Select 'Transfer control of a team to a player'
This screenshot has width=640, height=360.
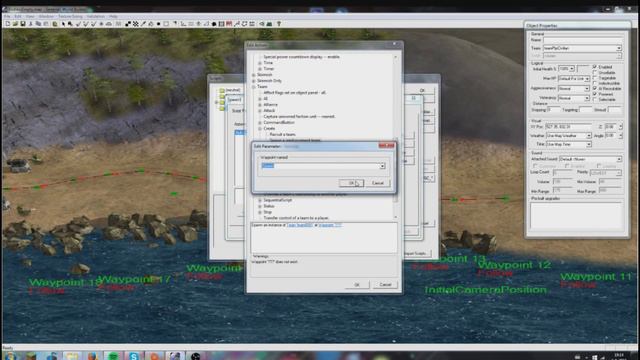point(296,218)
